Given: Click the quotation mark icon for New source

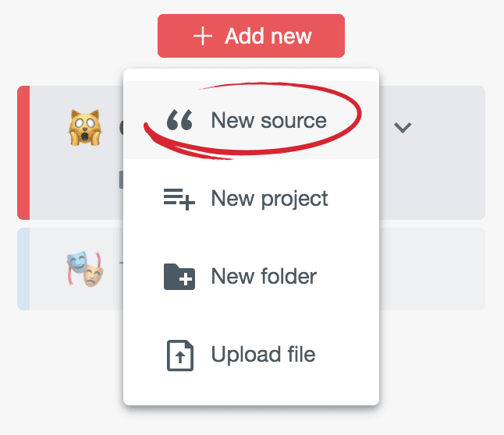Looking at the screenshot, I should coord(179,120).
